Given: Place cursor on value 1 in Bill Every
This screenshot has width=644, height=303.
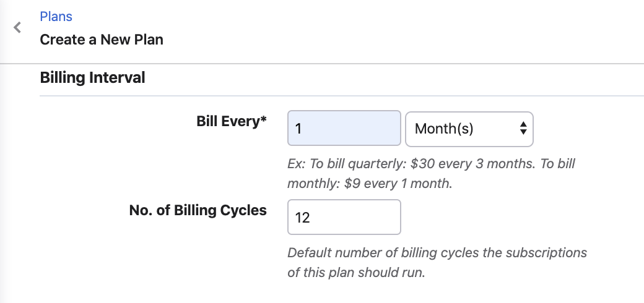Looking at the screenshot, I should pos(298,129).
